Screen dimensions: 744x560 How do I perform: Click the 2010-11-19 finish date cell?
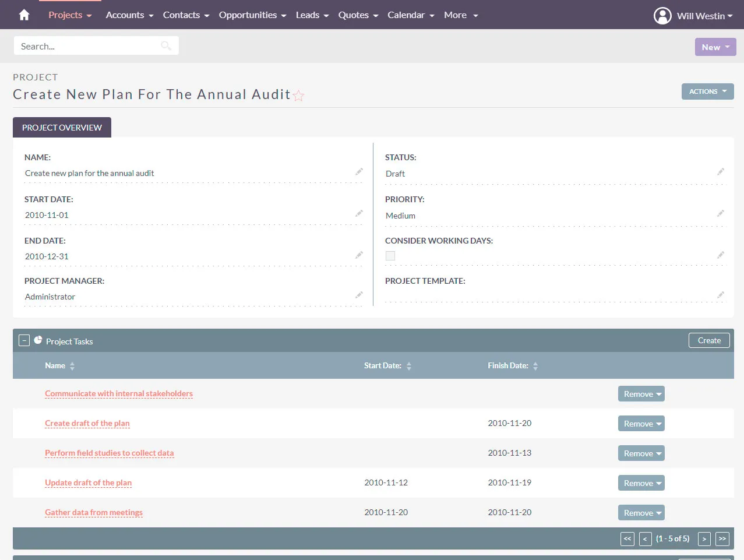pos(510,482)
